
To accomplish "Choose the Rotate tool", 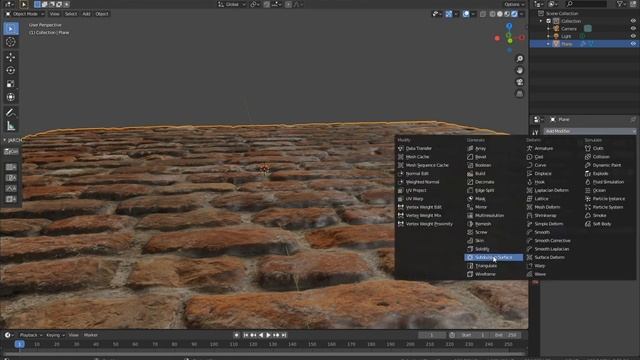I will [11, 70].
